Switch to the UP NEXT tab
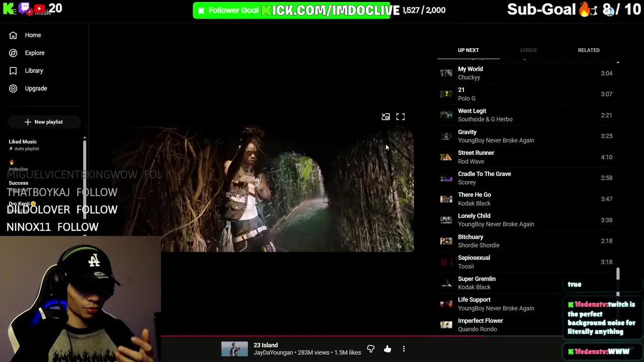The width and height of the screenshot is (644, 362). tap(468, 50)
